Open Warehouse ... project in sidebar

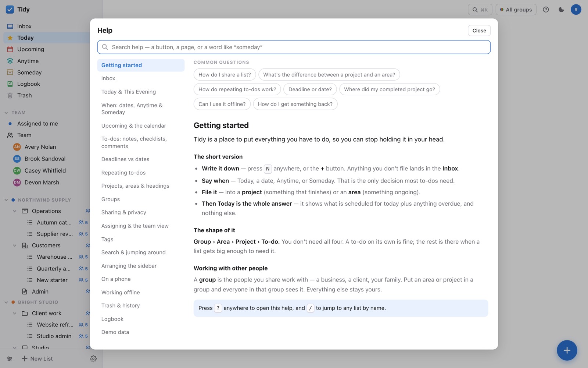[x=54, y=257]
